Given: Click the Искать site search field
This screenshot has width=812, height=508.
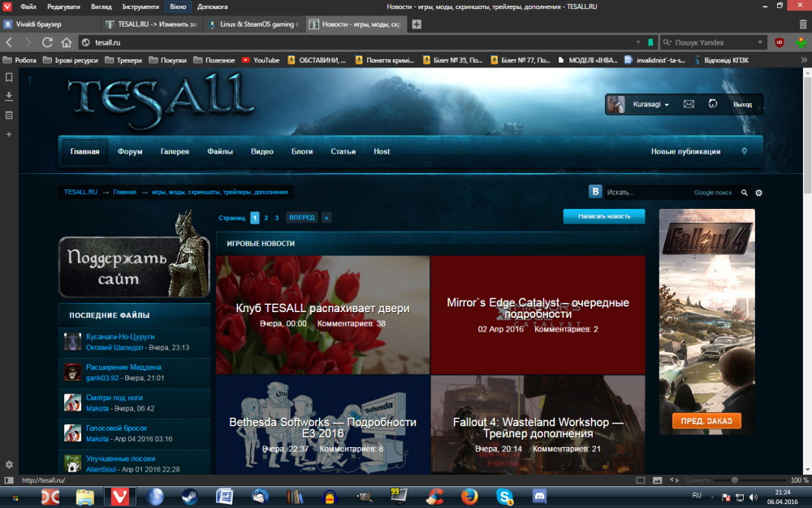Looking at the screenshot, I should [648, 193].
